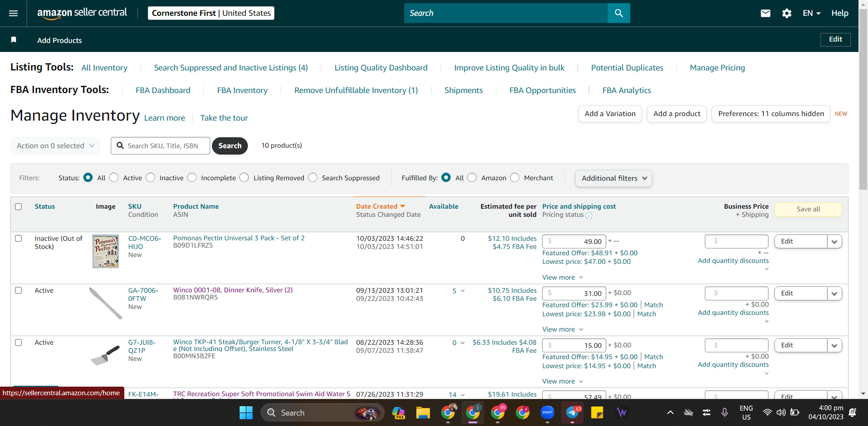This screenshot has height=426, width=868.
Task: Select the Listing Removed radio button
Action: tap(244, 178)
